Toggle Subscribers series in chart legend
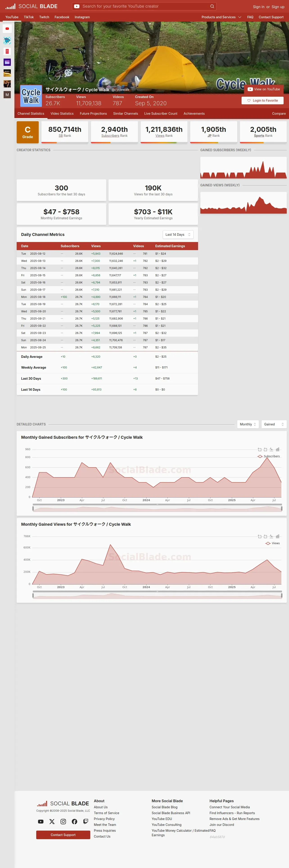 point(269,456)
